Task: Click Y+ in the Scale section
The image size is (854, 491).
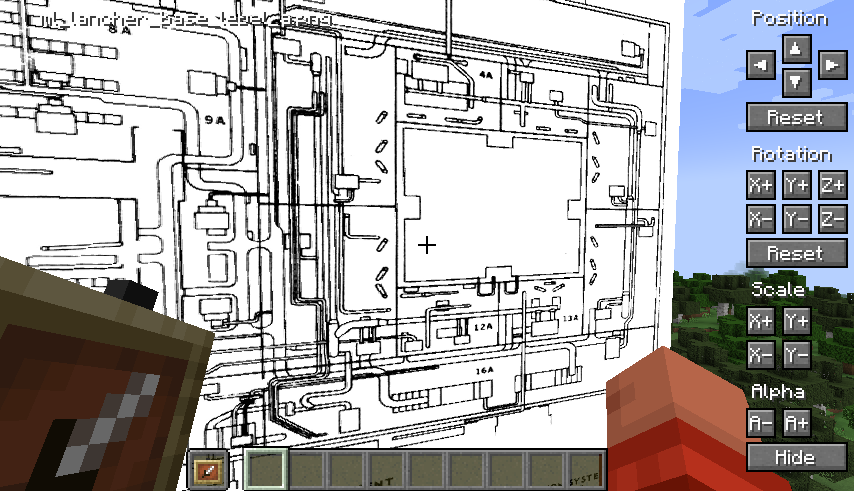Action: point(796,321)
